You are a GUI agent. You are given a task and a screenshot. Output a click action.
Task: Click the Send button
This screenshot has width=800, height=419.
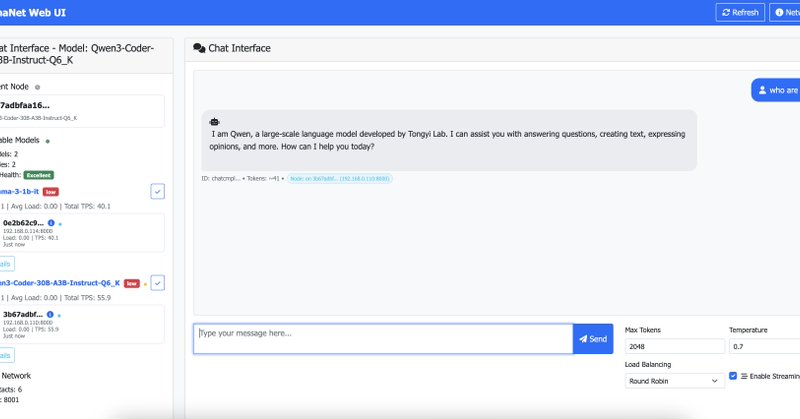593,339
